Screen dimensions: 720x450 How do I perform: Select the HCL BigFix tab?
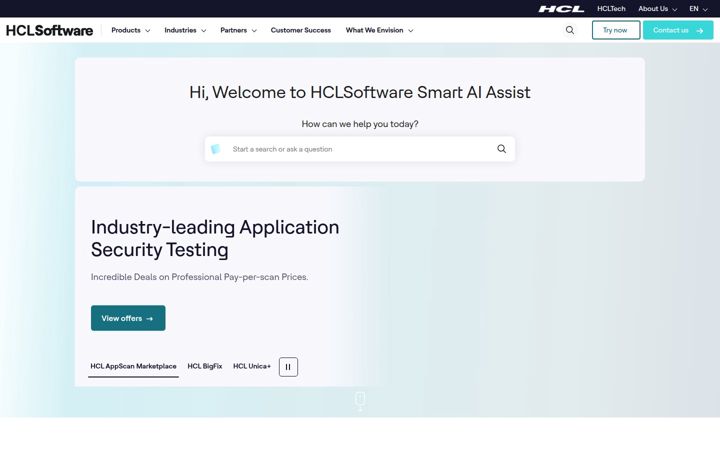click(x=205, y=366)
